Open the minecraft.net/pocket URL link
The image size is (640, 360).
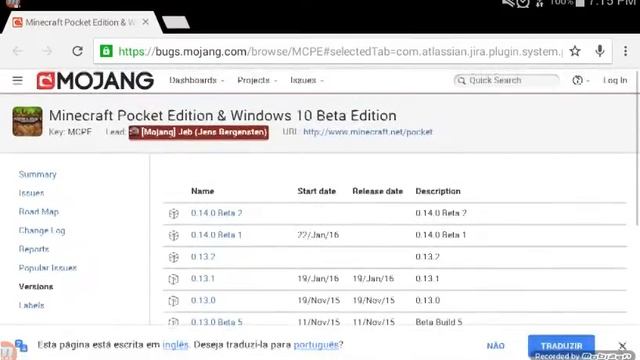pos(368,132)
